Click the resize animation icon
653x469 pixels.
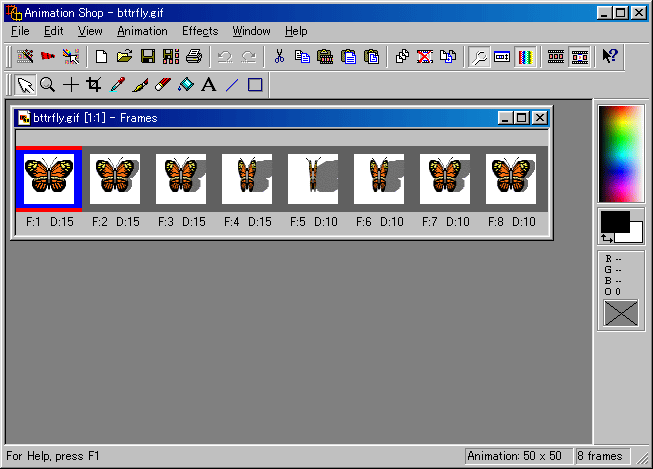[x=502, y=56]
